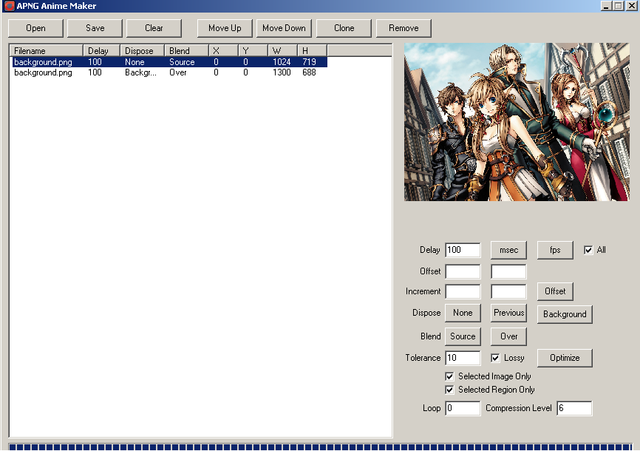Focus the Delay input field
Image resolution: width=640 pixels, height=451 pixels.
(x=463, y=250)
